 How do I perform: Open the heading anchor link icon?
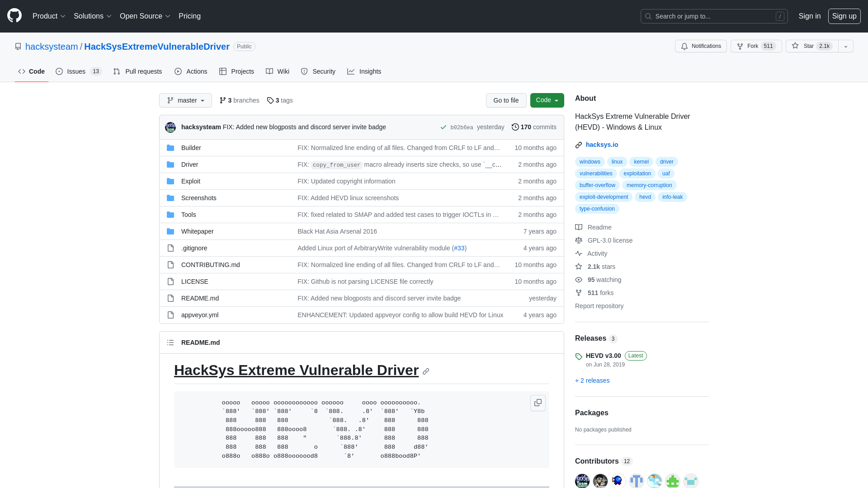[426, 371]
